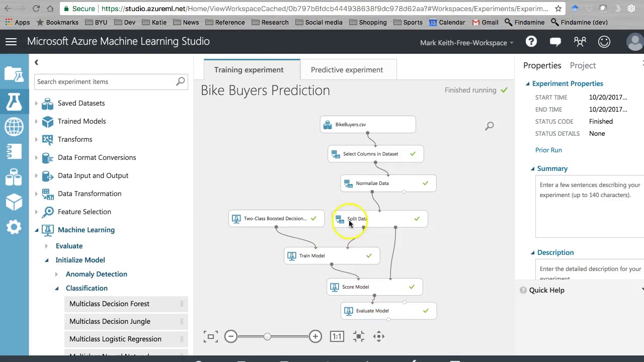The height and width of the screenshot is (362, 644).
Task: Click the canvas search magnifier icon
Action: click(x=490, y=126)
